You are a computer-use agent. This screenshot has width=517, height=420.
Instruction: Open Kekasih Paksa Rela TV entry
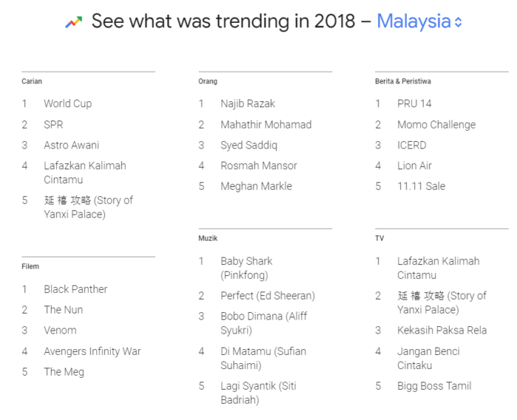tap(442, 330)
